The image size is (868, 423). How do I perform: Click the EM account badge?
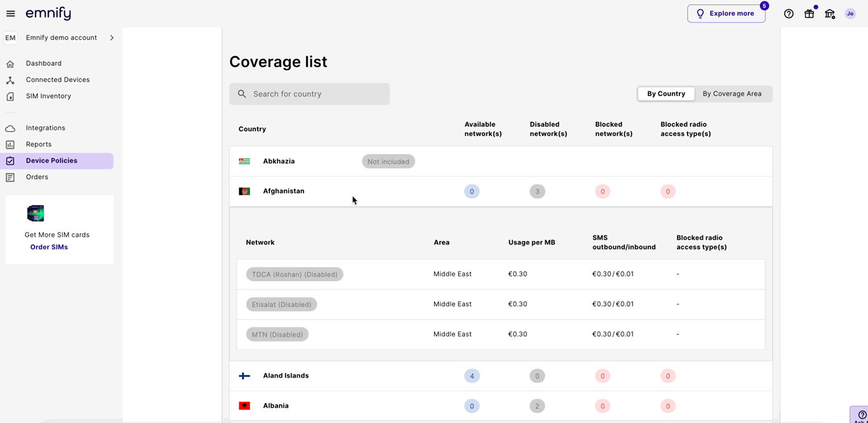point(10,38)
